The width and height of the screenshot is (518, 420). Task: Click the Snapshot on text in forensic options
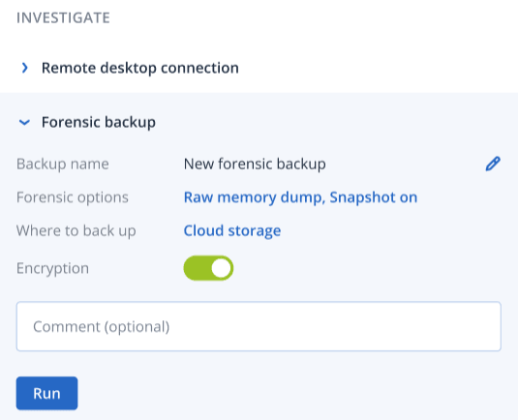click(374, 197)
